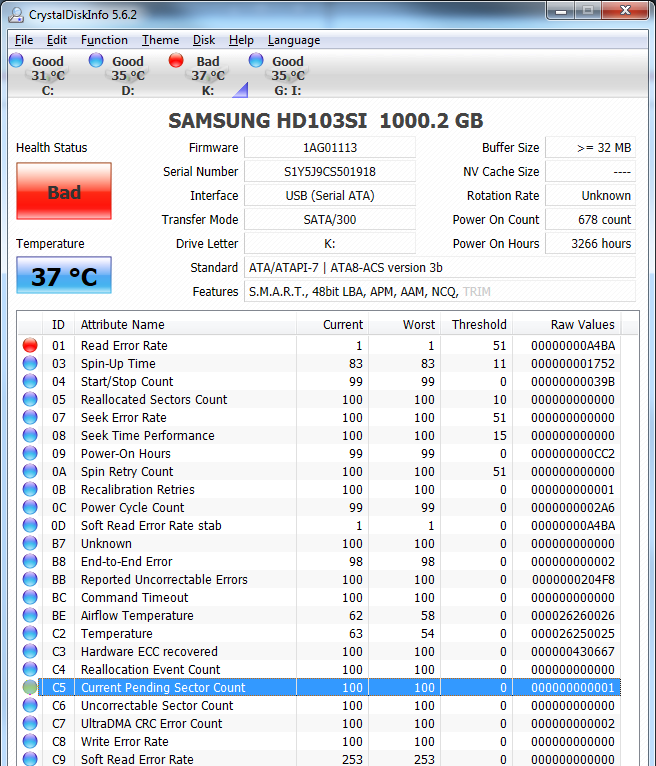The image size is (656, 766).
Task: Select the Good C: drive status icon
Action: pyautogui.click(x=17, y=61)
